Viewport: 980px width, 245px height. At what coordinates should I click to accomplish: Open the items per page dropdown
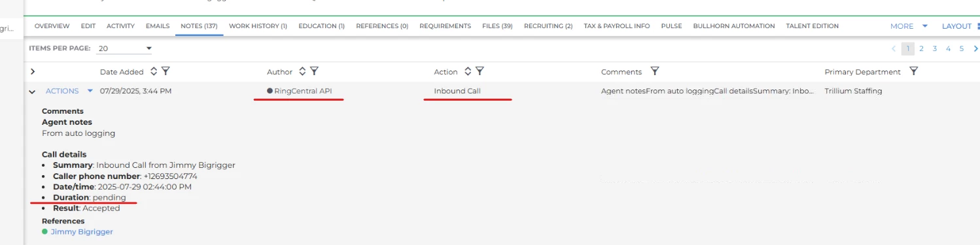pos(124,48)
